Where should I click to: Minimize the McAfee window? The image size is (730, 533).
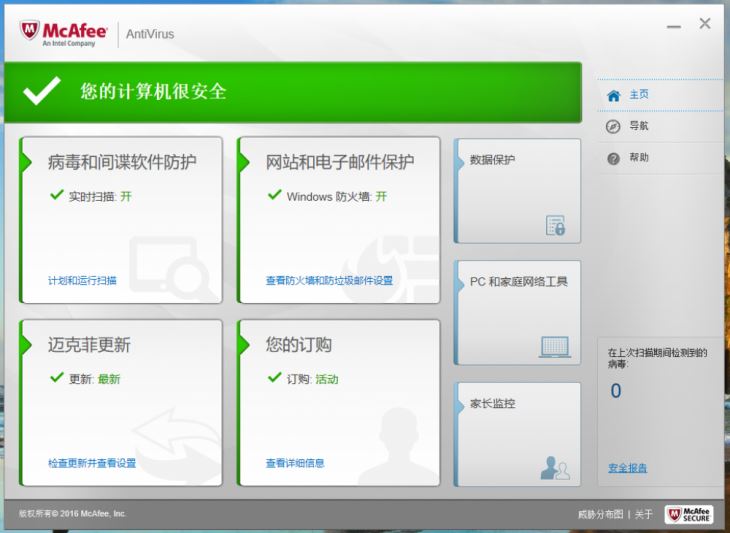coord(674,27)
